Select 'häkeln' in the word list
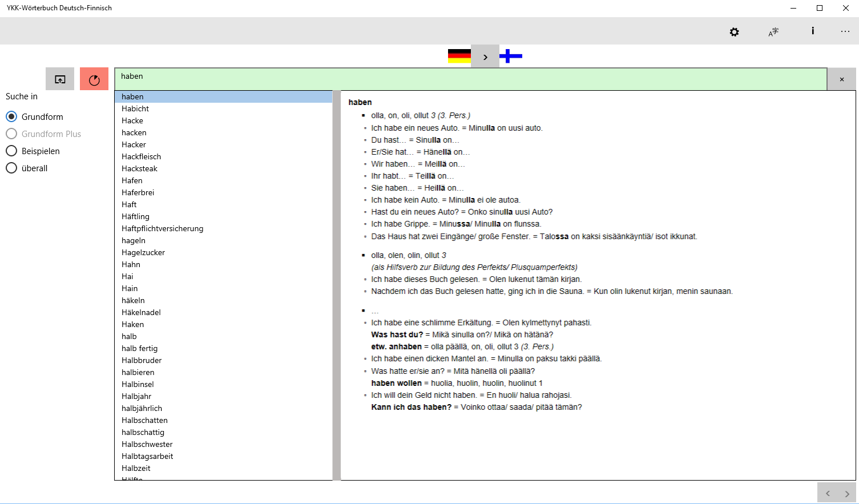 tap(223, 300)
